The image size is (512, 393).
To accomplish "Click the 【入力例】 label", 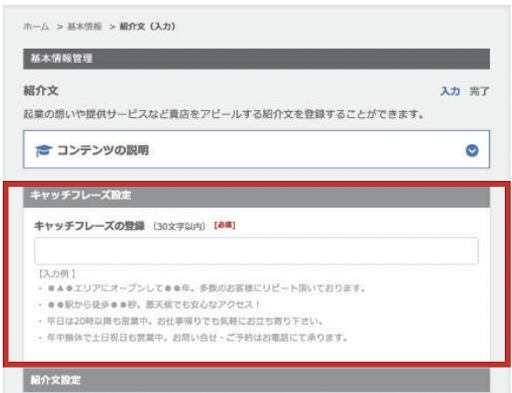I will [57, 274].
